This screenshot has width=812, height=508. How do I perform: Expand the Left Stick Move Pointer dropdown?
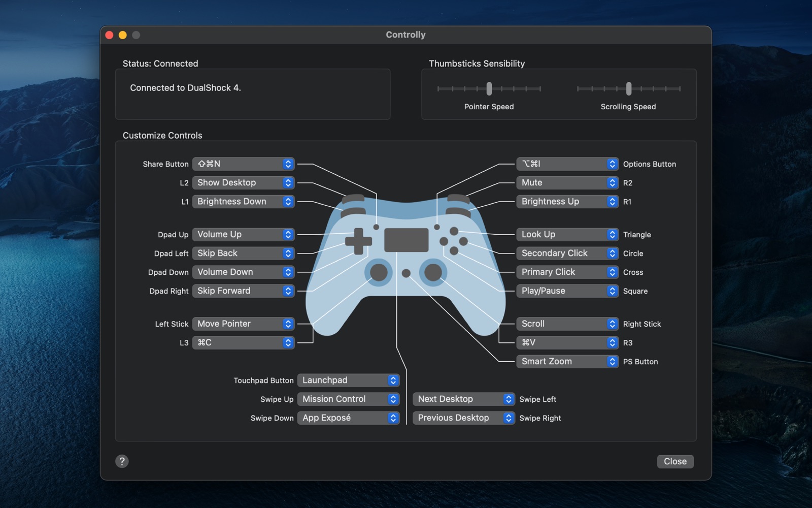(243, 324)
